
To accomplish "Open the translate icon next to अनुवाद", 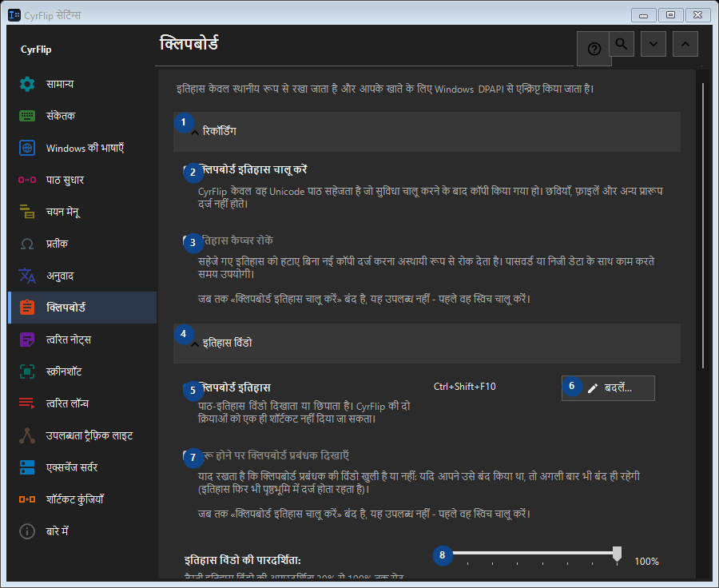I will point(27,276).
